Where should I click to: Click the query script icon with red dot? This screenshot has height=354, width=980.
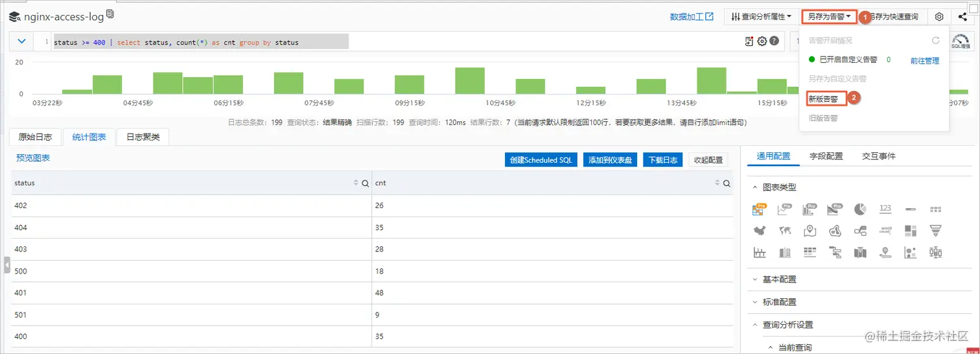(x=750, y=41)
